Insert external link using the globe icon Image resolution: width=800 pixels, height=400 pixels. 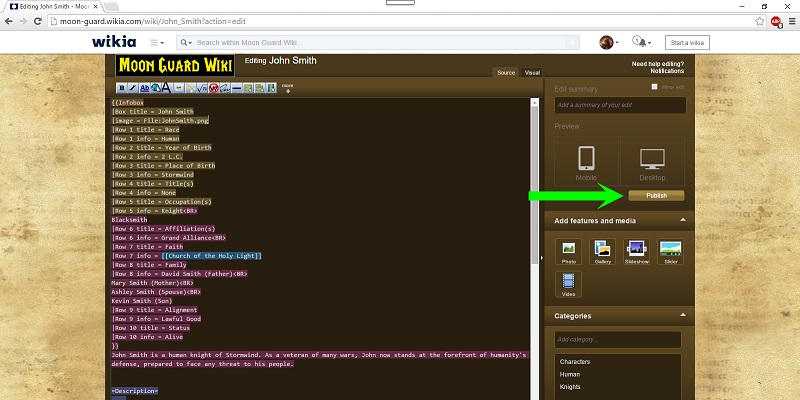(156, 88)
